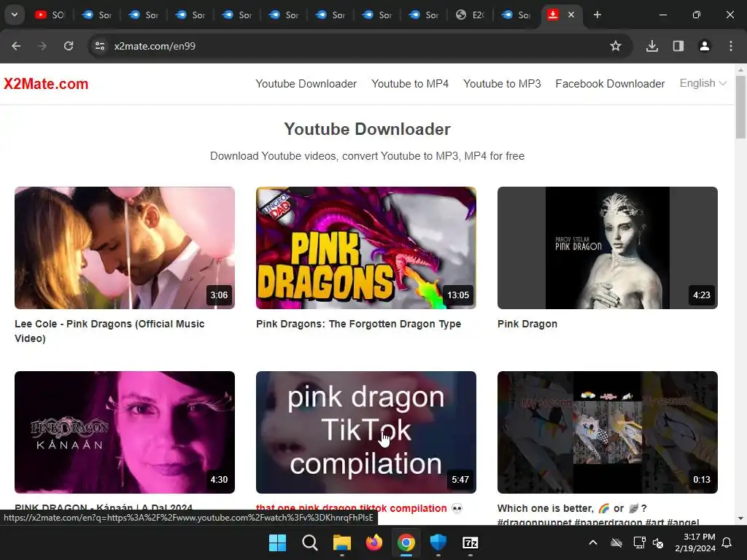Open Chrome downloads icon
The width and height of the screenshot is (747, 560).
tap(652, 46)
